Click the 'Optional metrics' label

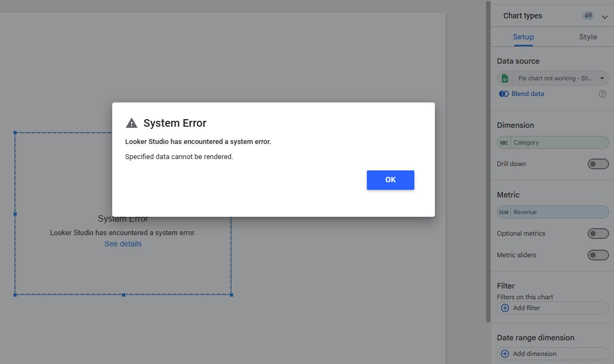click(x=521, y=233)
